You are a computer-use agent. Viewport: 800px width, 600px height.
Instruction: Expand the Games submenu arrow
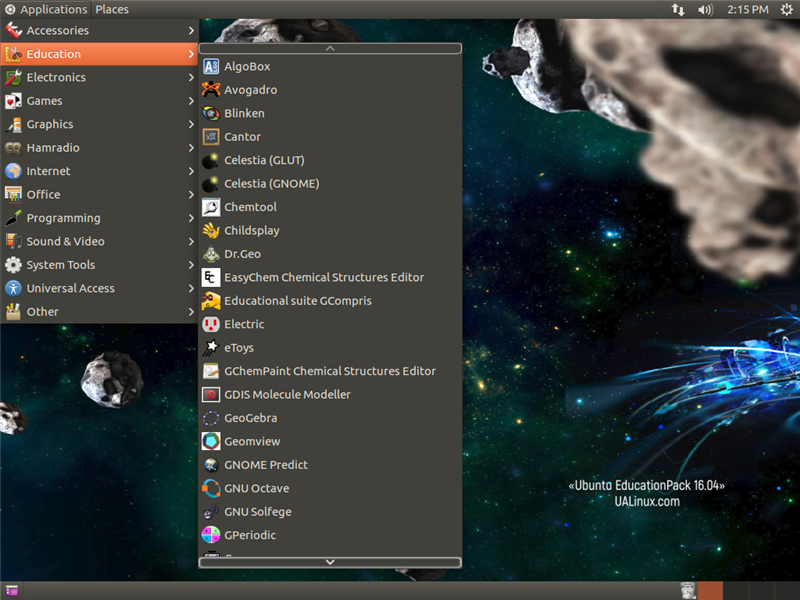point(191,101)
